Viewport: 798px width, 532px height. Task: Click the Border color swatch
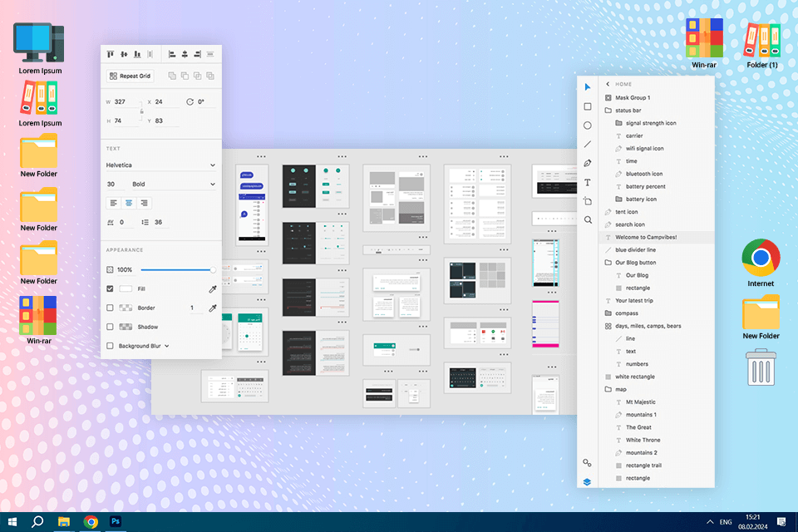tap(126, 308)
